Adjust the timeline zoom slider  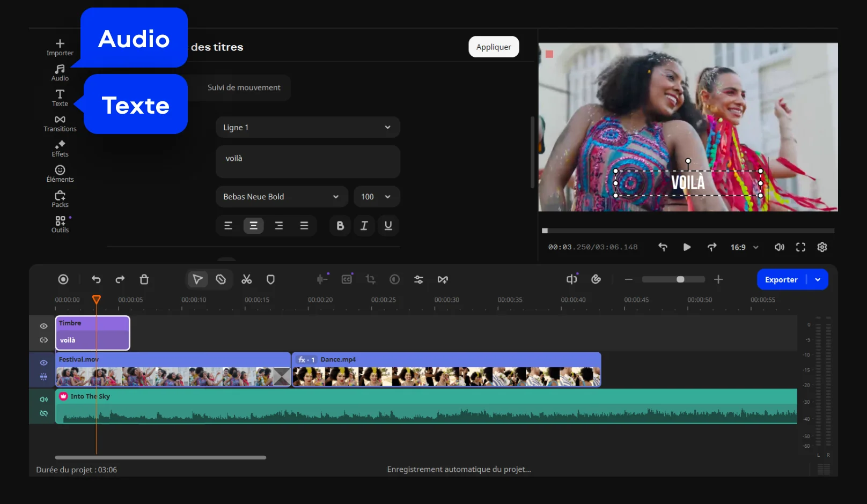coord(680,279)
